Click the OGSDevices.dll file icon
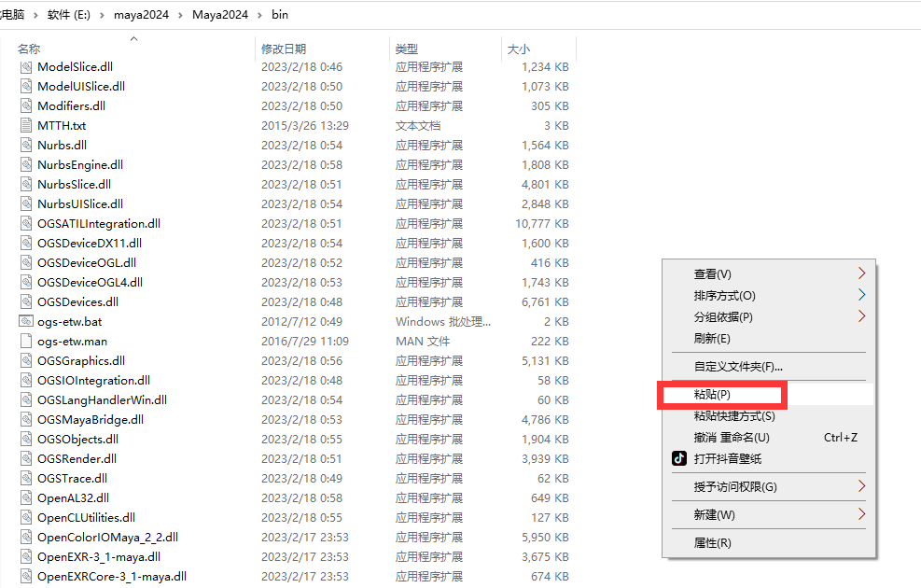The height and width of the screenshot is (588, 921). [26, 301]
